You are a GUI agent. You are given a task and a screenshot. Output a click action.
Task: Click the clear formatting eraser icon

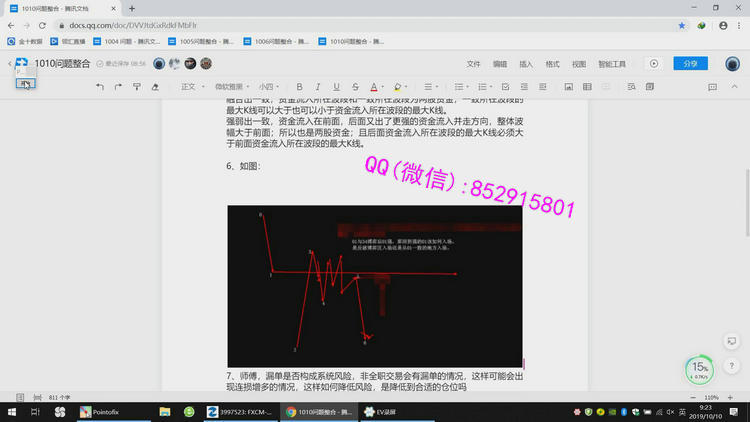tap(155, 87)
